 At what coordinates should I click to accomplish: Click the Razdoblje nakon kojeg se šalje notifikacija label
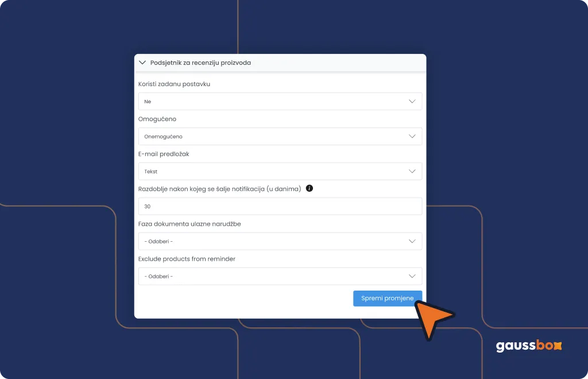(220, 189)
